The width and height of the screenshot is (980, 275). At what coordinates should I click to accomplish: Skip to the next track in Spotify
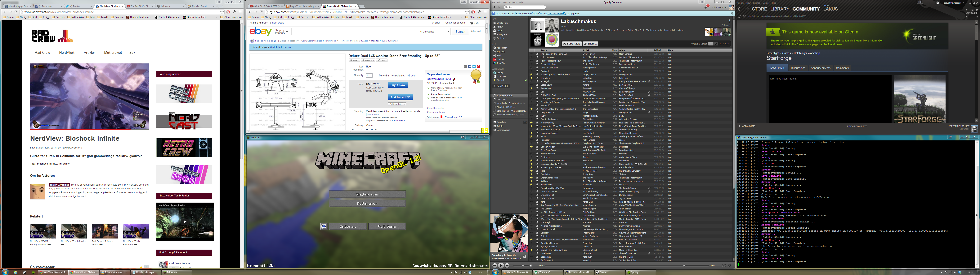pyautogui.click(x=507, y=265)
